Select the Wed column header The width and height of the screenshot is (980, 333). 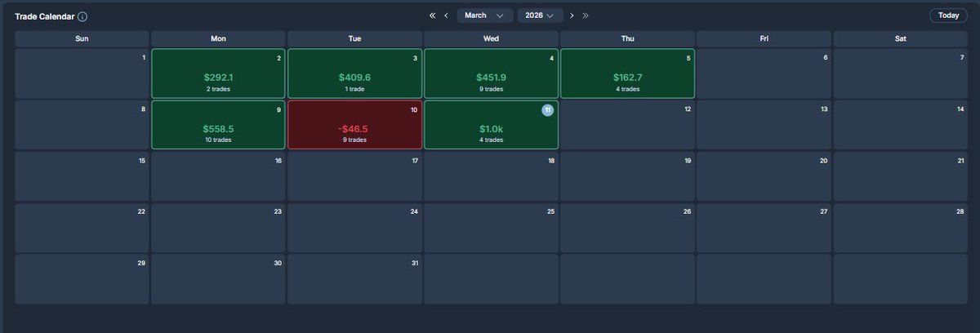[x=491, y=38]
